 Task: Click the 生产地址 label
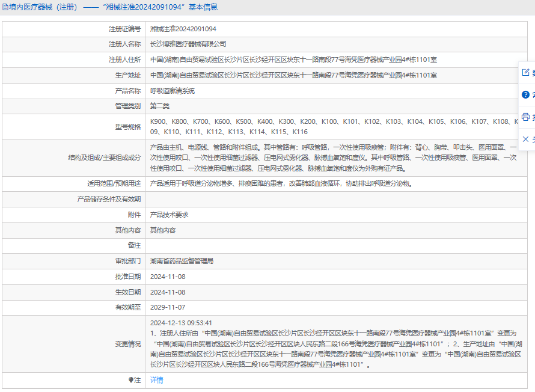pyautogui.click(x=127, y=75)
